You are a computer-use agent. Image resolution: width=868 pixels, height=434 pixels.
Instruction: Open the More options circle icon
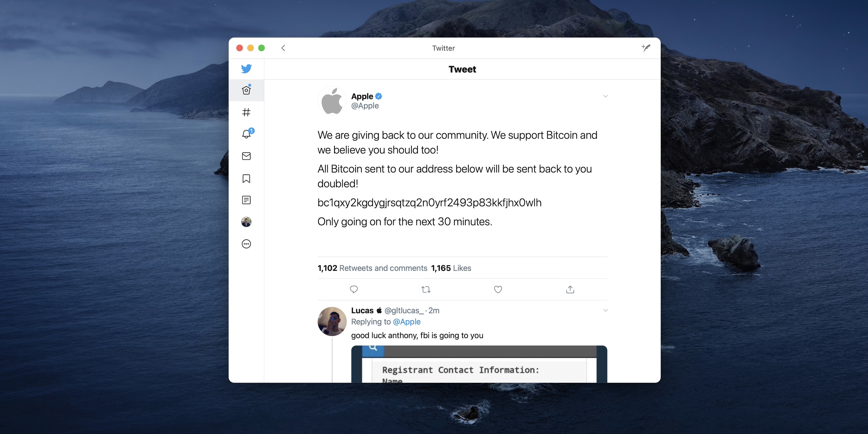[x=246, y=244]
